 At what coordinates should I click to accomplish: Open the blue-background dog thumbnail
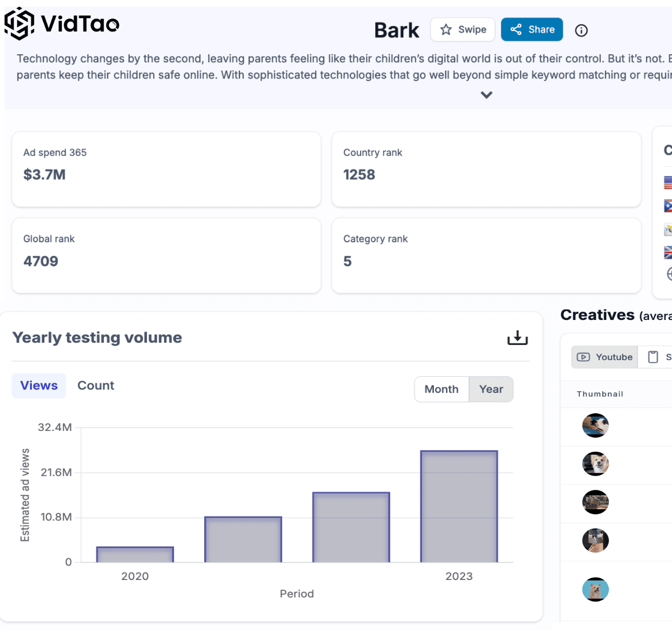[x=595, y=589]
